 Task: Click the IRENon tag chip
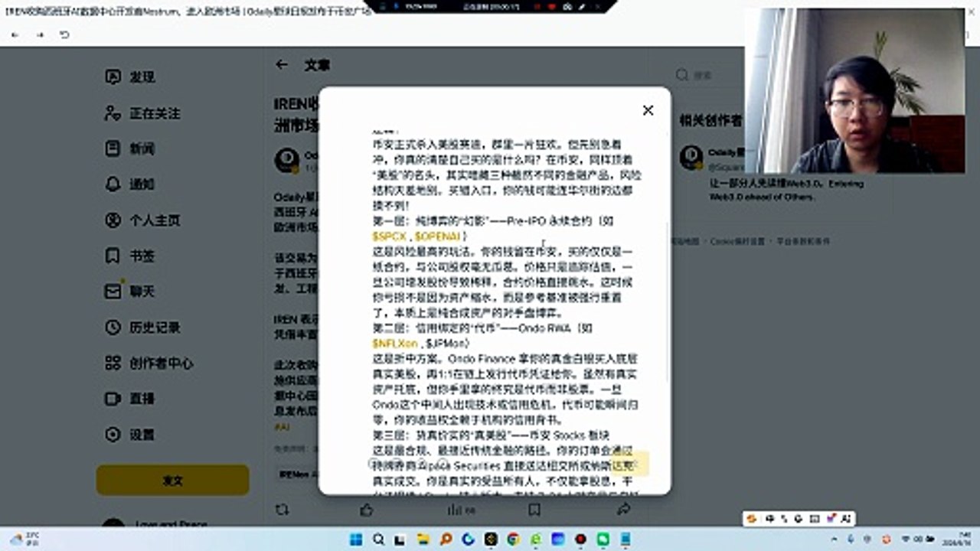pos(295,474)
